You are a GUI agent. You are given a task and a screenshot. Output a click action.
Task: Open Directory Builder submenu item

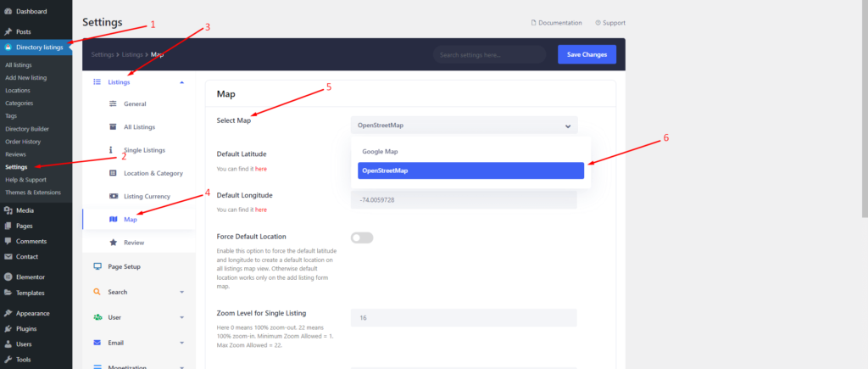[x=27, y=129]
